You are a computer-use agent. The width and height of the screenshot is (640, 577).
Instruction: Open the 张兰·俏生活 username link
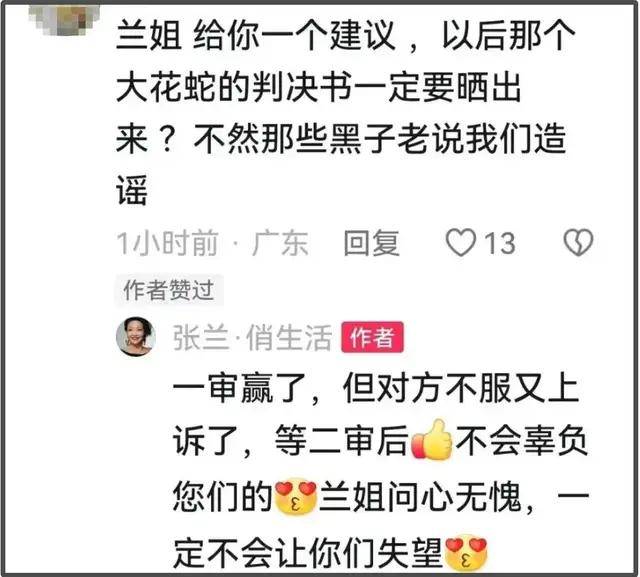252,337
